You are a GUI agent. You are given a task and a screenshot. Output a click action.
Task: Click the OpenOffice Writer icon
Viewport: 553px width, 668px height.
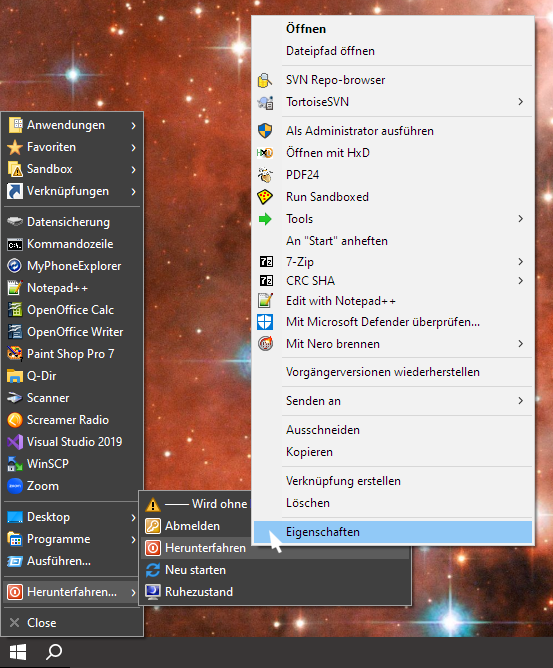15,332
